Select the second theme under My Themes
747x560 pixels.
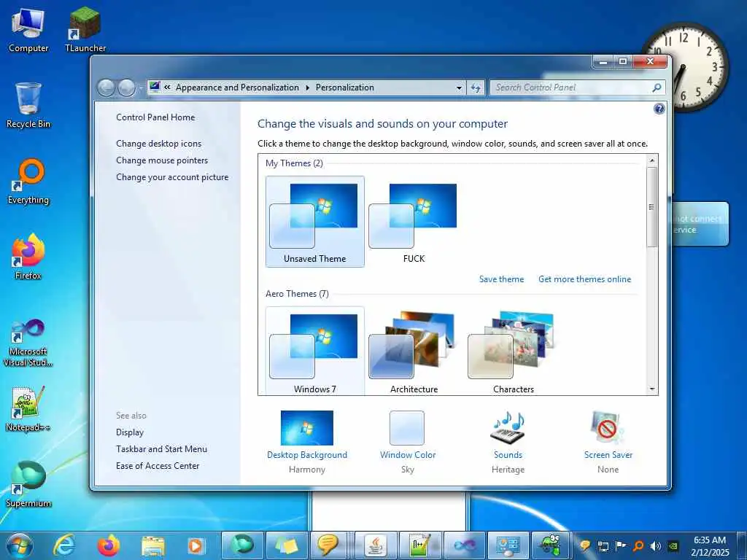[414, 222]
